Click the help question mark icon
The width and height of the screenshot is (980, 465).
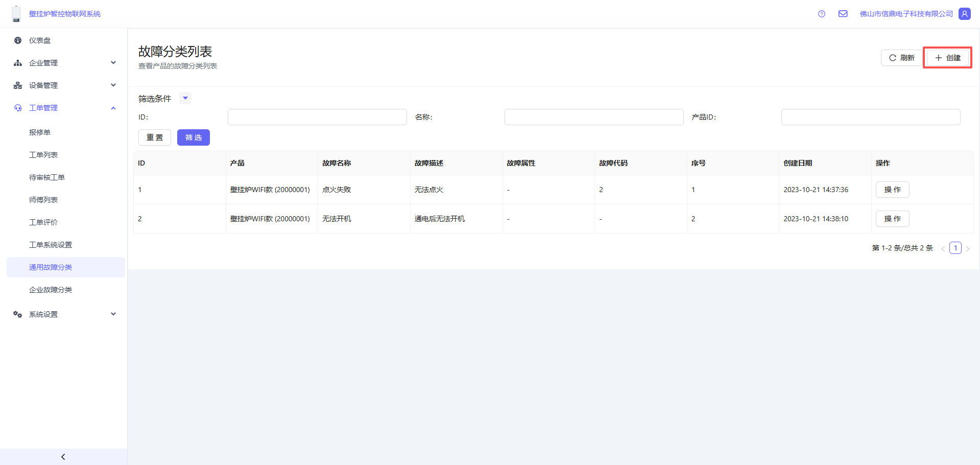[x=821, y=14]
